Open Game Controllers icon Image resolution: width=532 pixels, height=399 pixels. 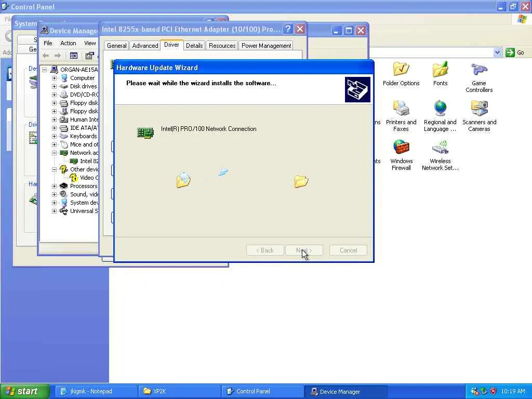pos(478,78)
